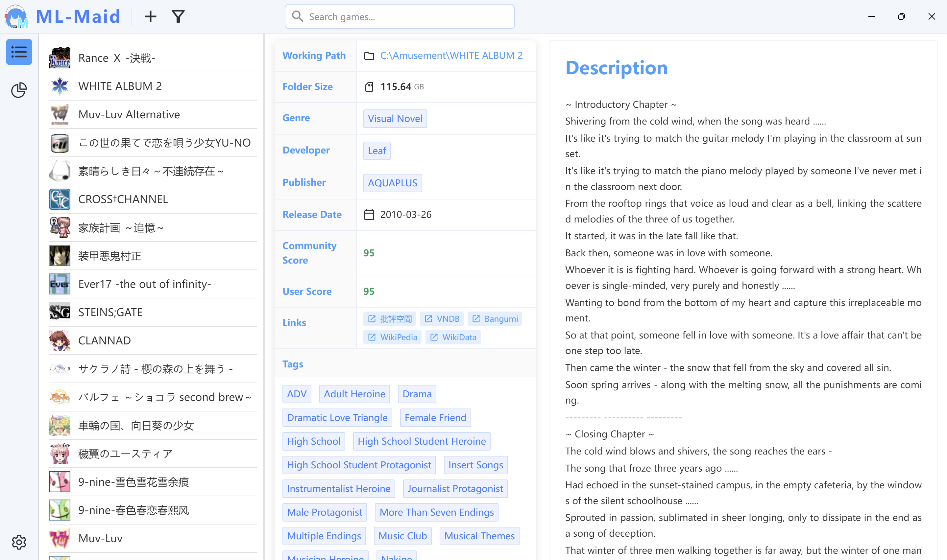Switch to the game list view icon

[x=19, y=52]
